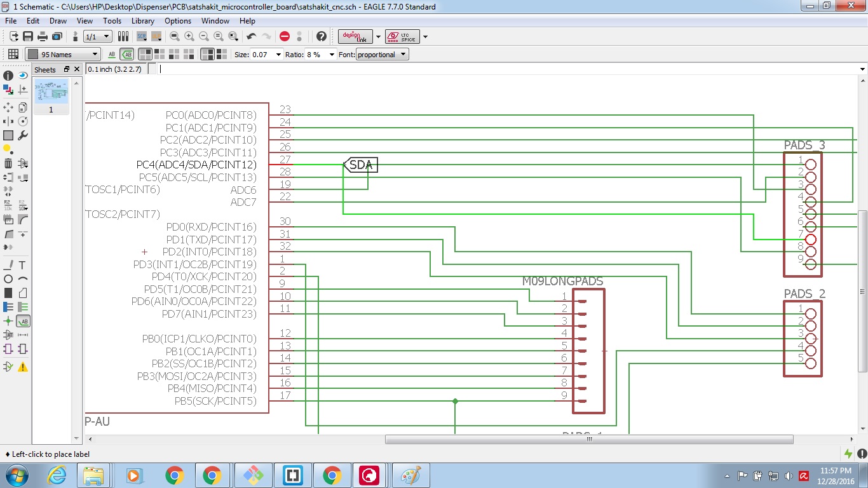Viewport: 868px width, 488px height.
Task: Select the Group tool
Action: (x=8, y=135)
